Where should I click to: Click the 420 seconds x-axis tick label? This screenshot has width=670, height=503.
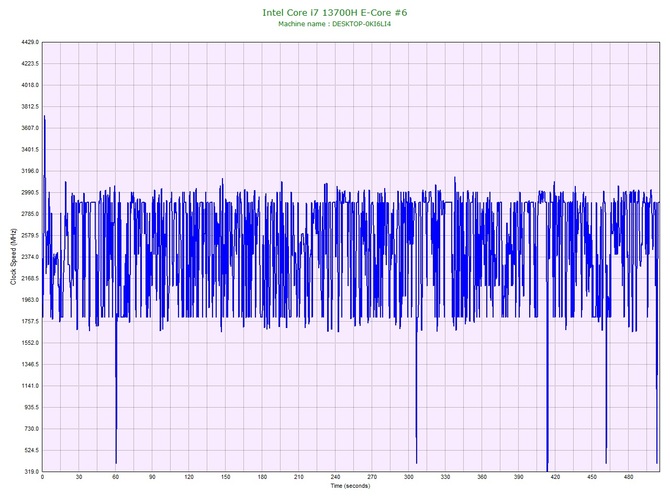tap(555, 477)
